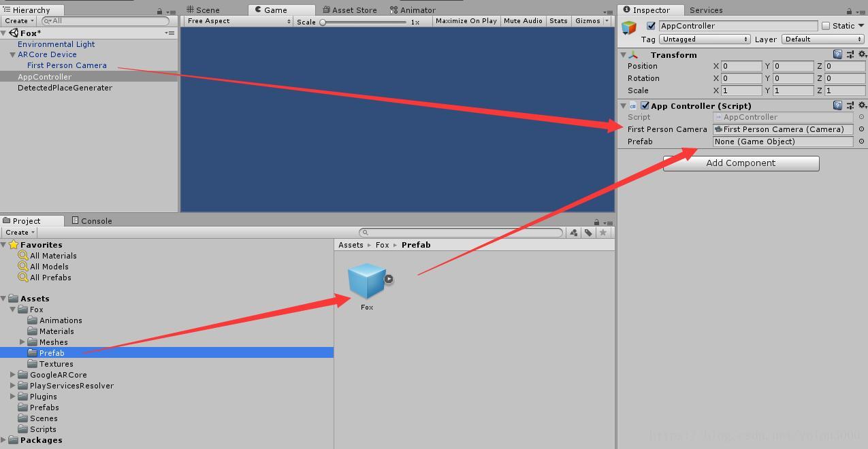Viewport: 868px width, 449px height.
Task: Open Fox scene options menu in Hierarchy
Action: [169, 33]
